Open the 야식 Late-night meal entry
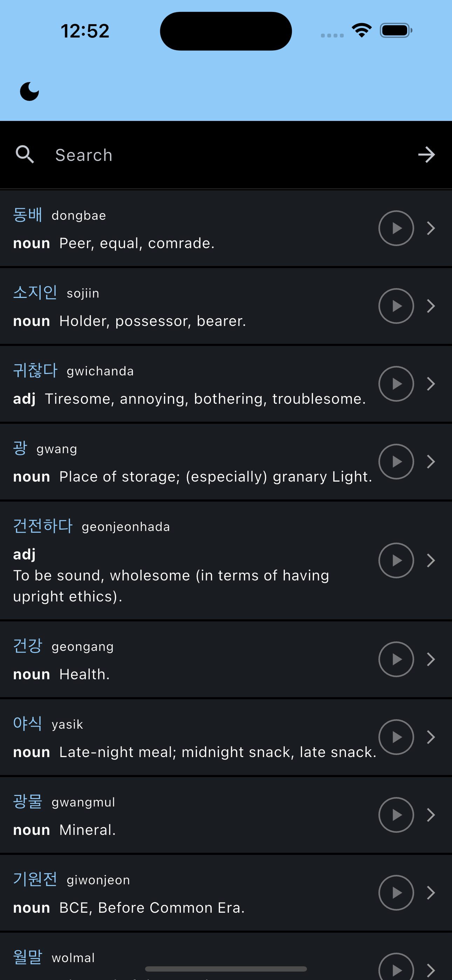 [226, 737]
